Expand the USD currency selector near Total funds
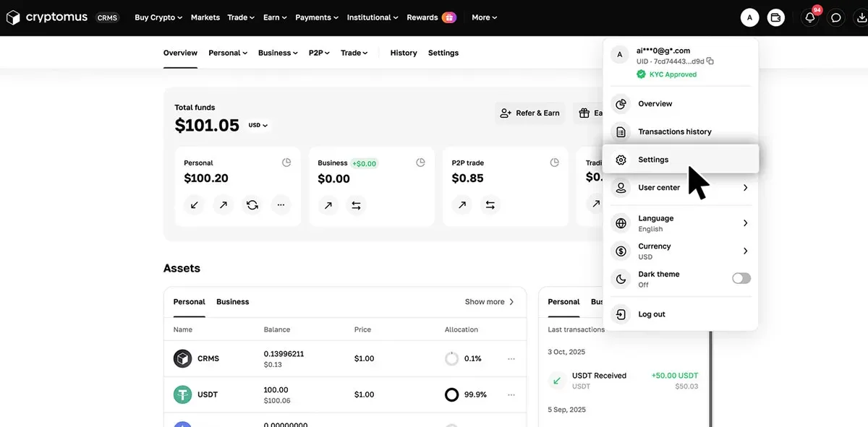The width and height of the screenshot is (868, 427). 258,124
